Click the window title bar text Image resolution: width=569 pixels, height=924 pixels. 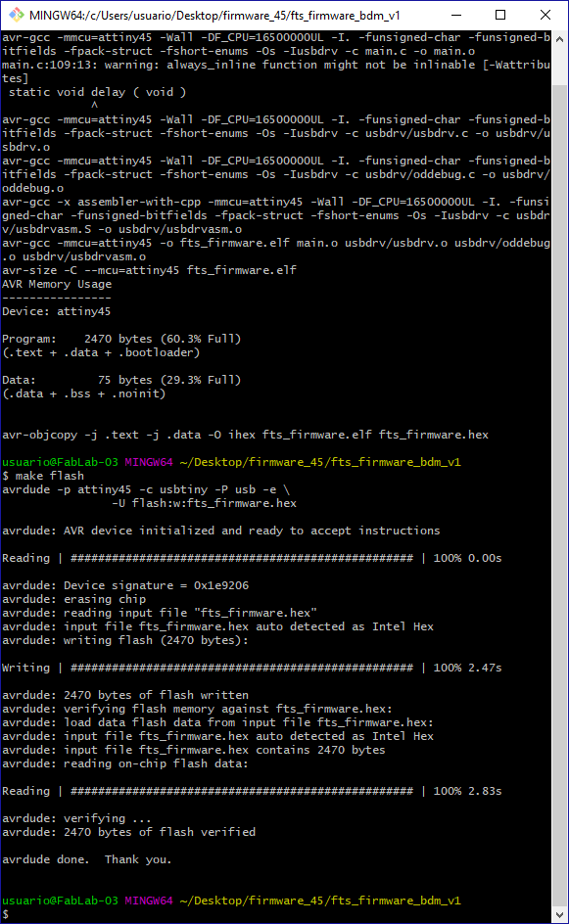click(214, 16)
